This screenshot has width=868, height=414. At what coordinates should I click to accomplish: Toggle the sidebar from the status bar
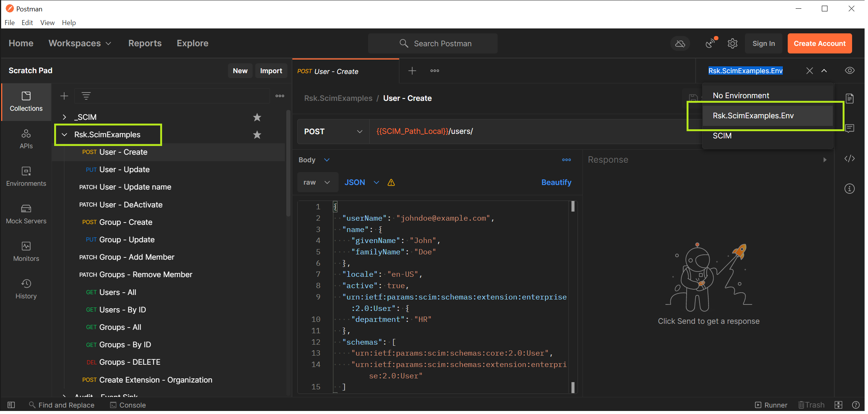11,405
